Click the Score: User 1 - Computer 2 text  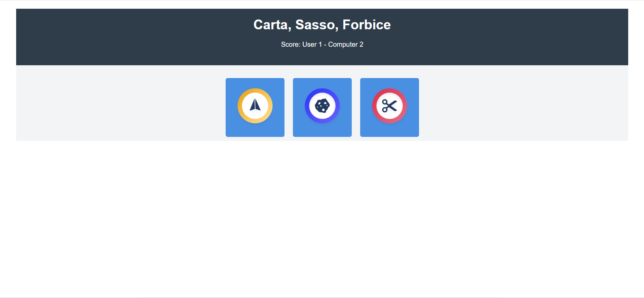[322, 44]
